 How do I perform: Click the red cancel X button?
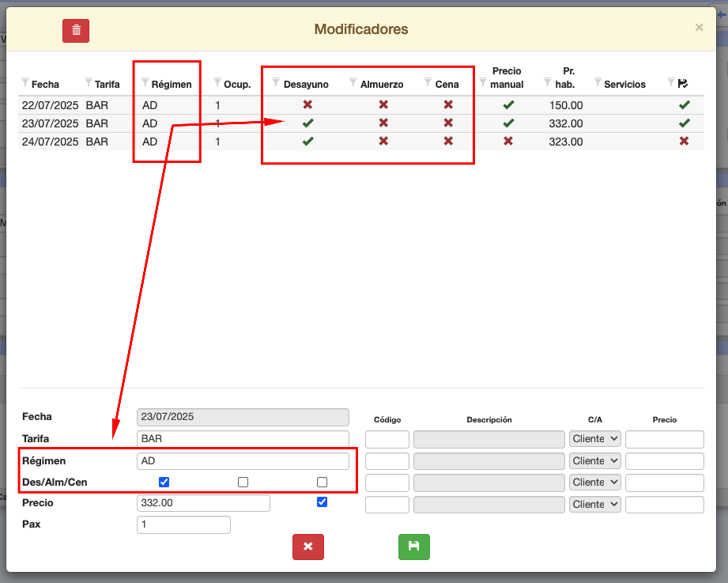(x=308, y=547)
